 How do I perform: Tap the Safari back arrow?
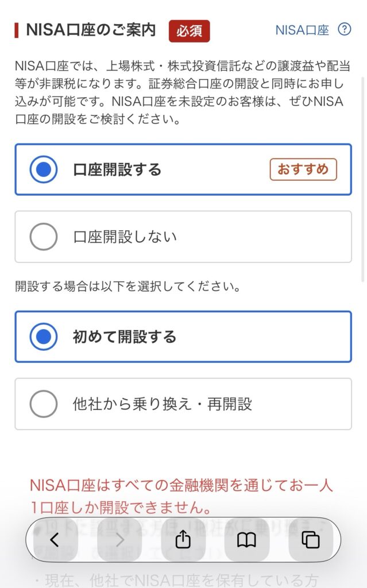55,540
